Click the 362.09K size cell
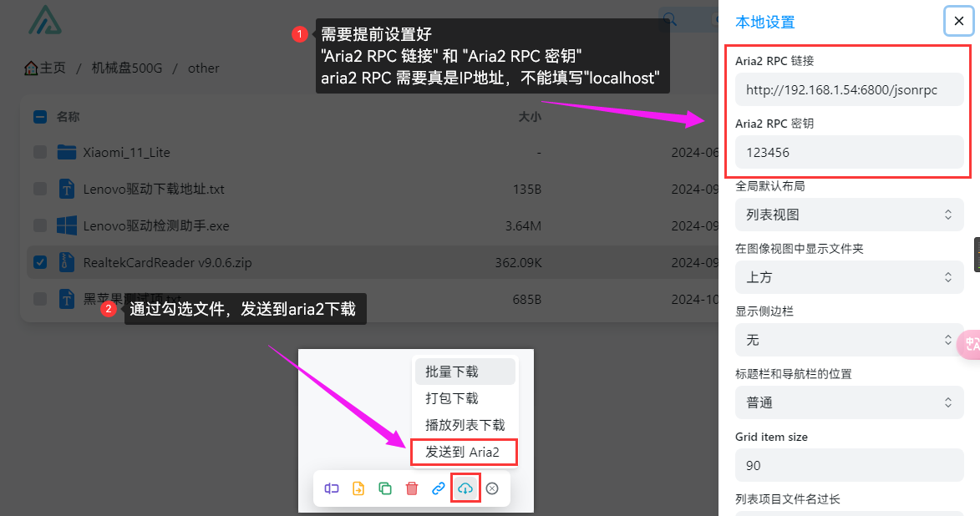 pos(519,263)
